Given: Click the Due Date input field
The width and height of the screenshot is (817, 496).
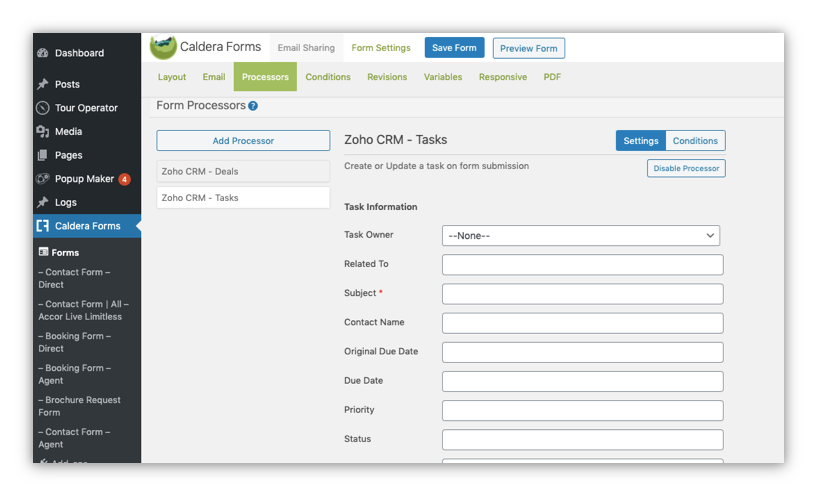Looking at the screenshot, I should (583, 381).
